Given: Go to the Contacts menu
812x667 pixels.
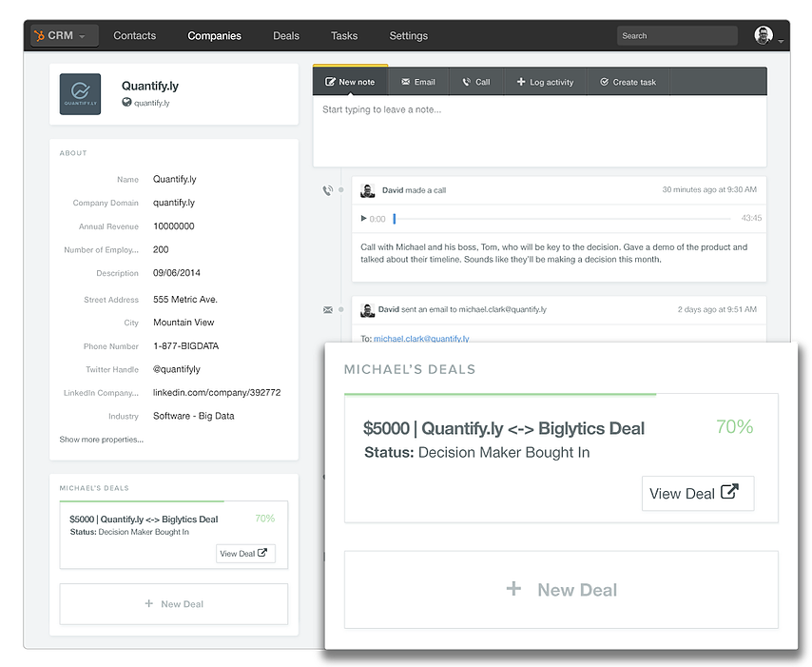Looking at the screenshot, I should [135, 36].
